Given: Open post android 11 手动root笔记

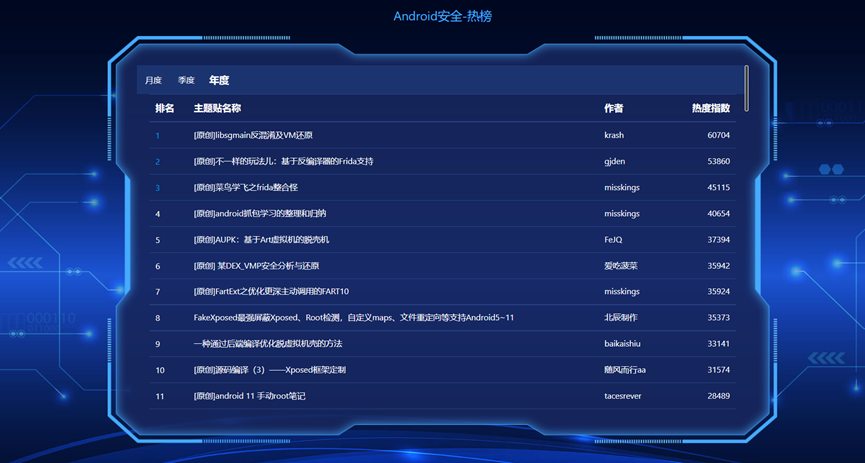Looking at the screenshot, I should tap(249, 396).
